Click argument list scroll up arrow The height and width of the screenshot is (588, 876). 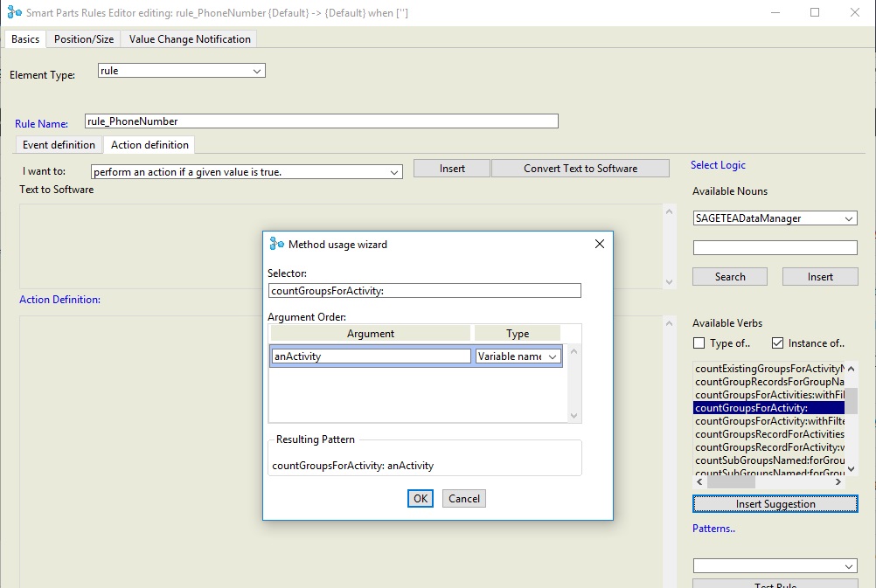[x=574, y=351]
